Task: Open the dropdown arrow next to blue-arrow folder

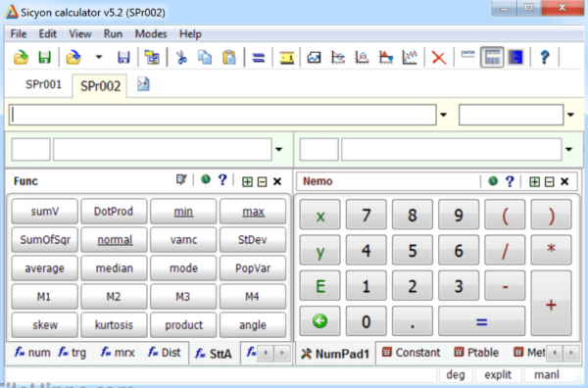Action: (x=99, y=58)
